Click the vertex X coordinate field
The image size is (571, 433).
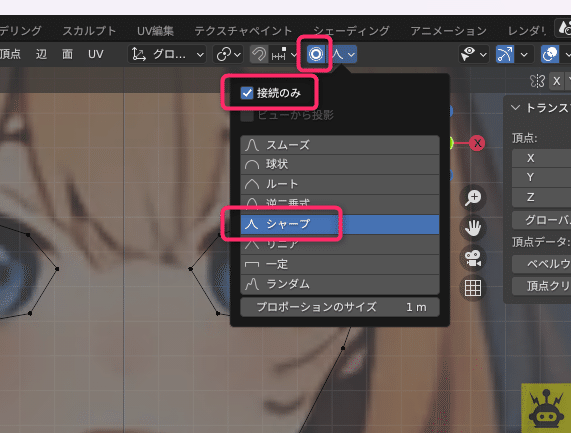[x=542, y=158]
